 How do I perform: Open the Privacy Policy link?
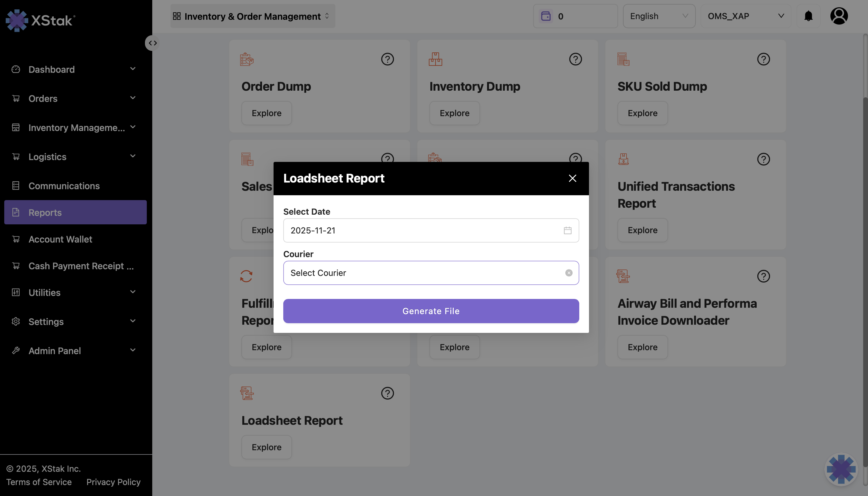(113, 482)
